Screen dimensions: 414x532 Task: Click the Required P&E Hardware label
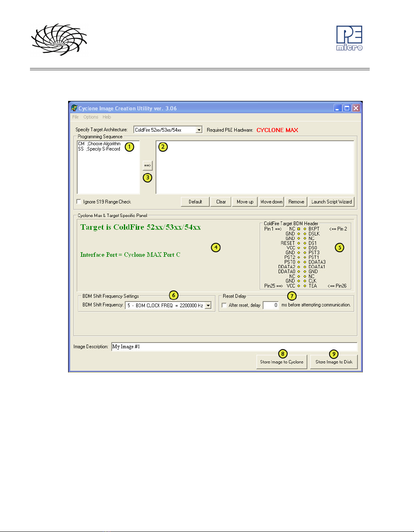tap(230, 130)
